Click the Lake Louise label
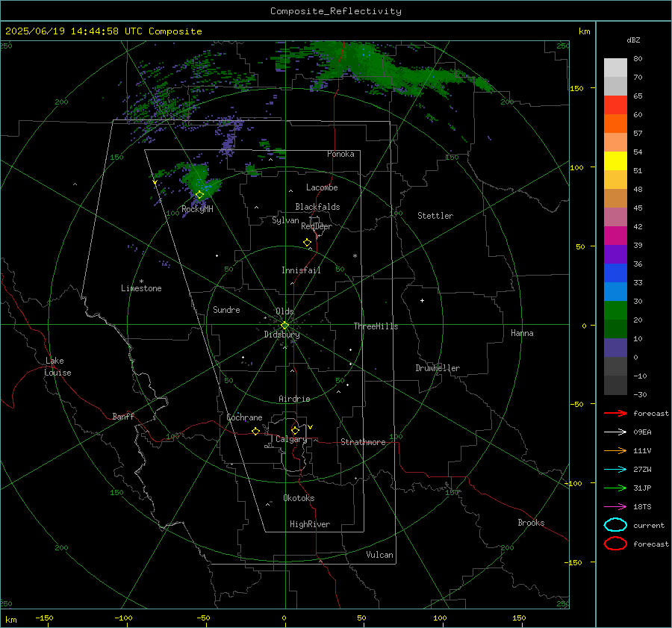 57,367
